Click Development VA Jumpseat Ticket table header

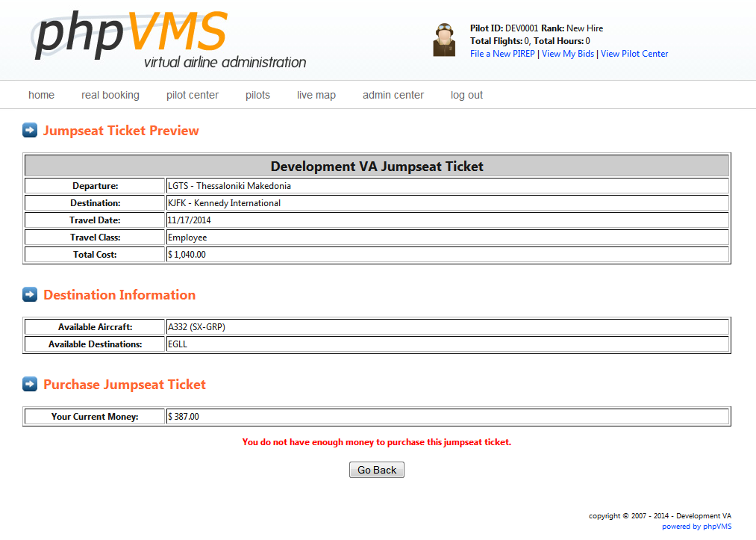[377, 166]
